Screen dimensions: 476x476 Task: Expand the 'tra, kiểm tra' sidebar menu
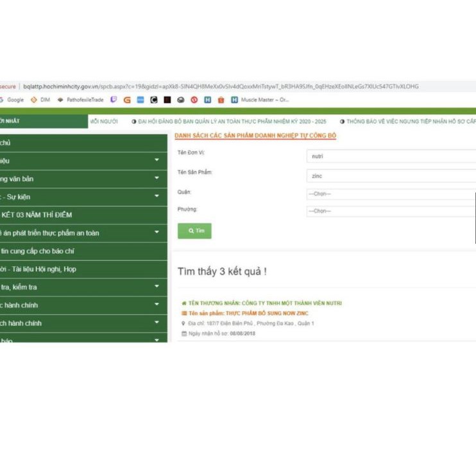click(157, 287)
